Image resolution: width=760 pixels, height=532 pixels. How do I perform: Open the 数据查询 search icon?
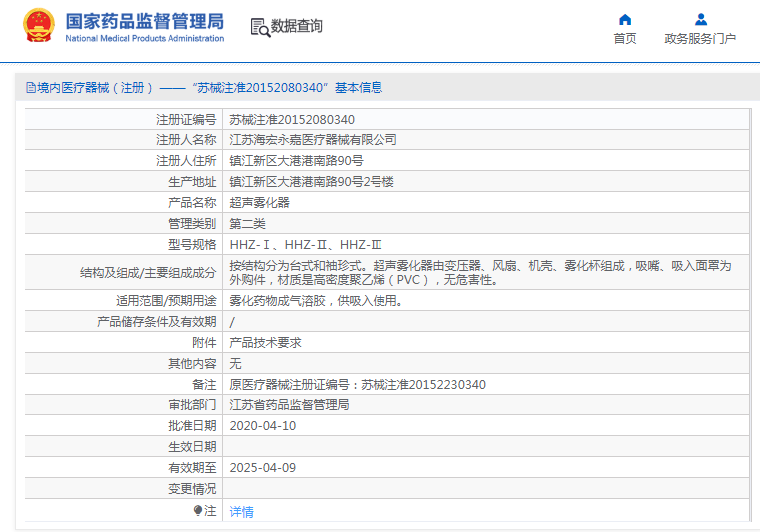260,27
